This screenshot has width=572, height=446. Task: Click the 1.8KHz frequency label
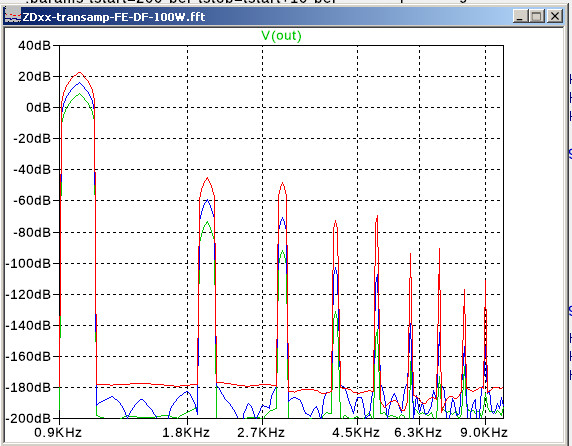point(186,433)
